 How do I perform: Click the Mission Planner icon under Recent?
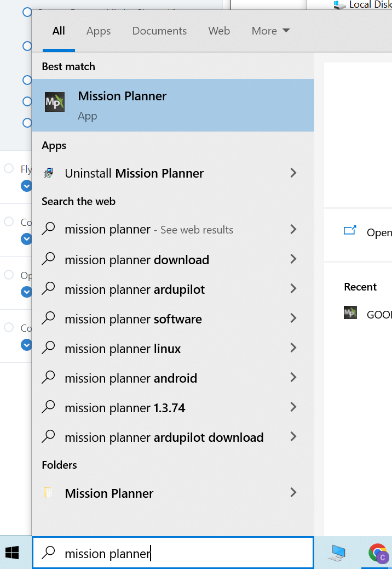coord(350,313)
